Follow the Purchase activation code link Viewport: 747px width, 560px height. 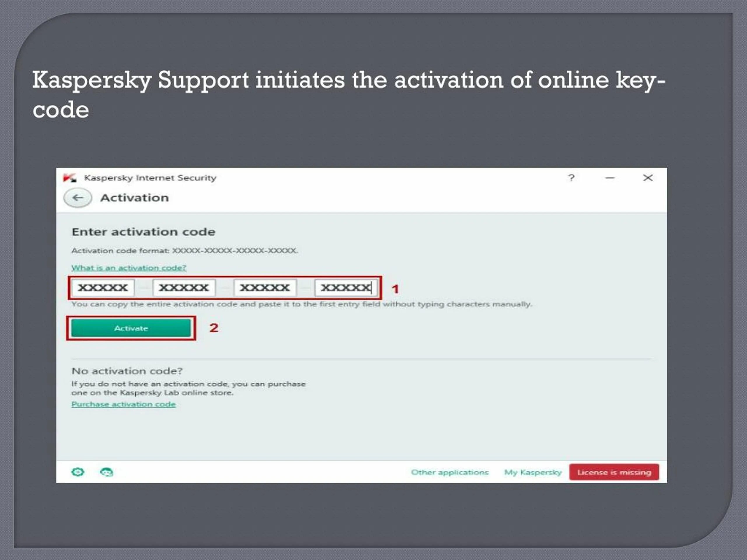(x=124, y=404)
